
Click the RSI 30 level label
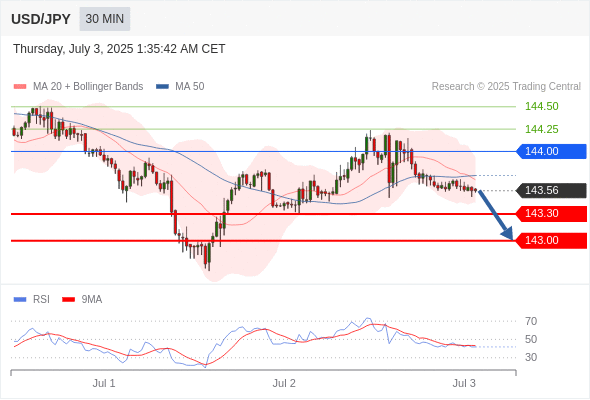click(531, 357)
